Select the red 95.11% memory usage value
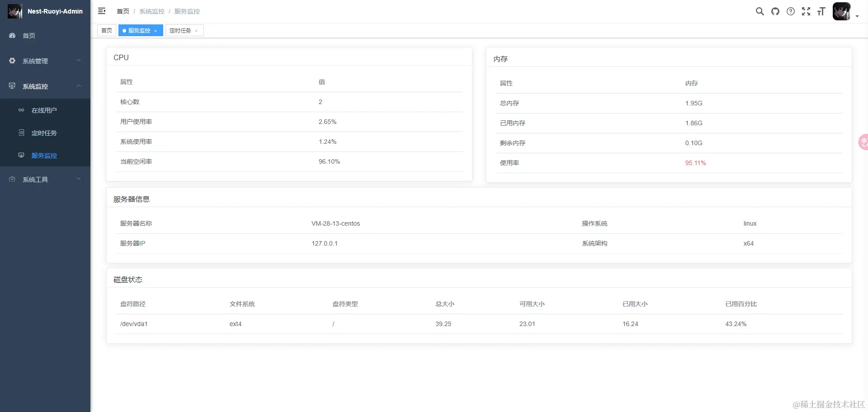The width and height of the screenshot is (868, 412). (696, 163)
